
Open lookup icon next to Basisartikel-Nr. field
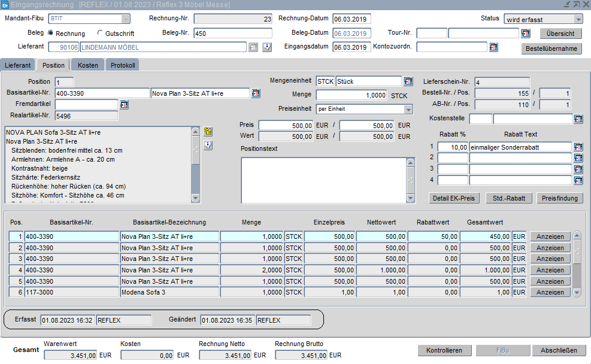click(x=256, y=93)
